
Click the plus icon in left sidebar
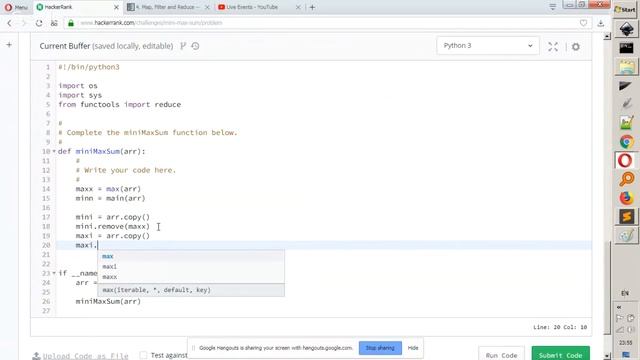pyautogui.click(x=9, y=44)
